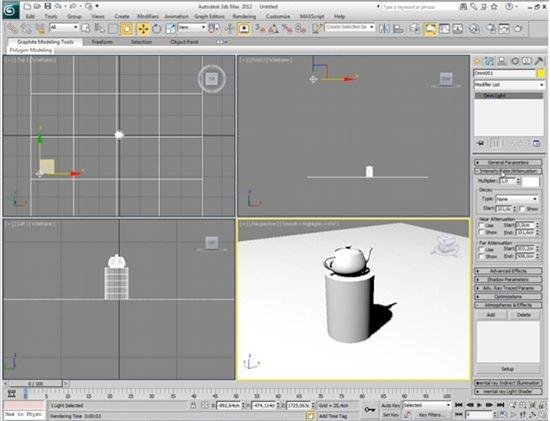Activate the Select and Move tool
The image size is (550, 421).
click(x=143, y=28)
